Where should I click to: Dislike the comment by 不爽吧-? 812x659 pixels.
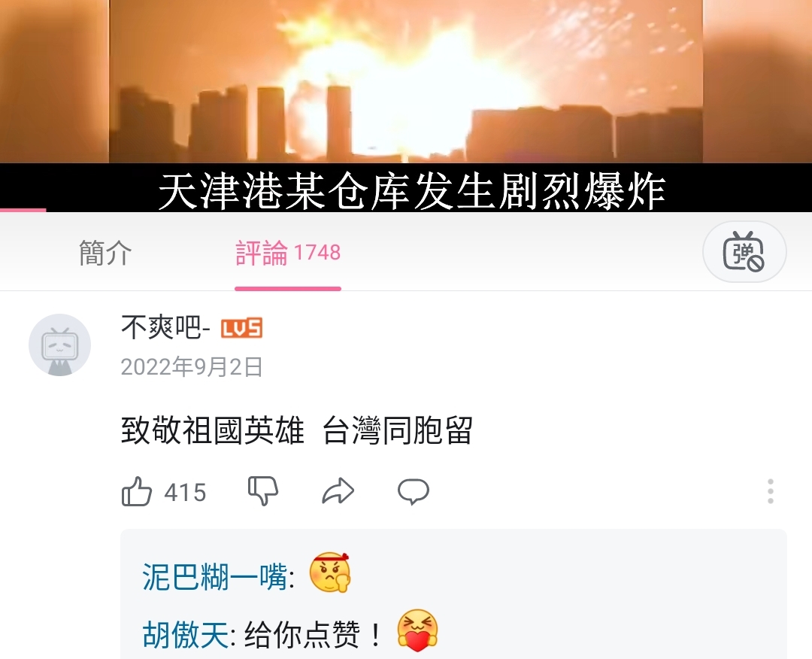(263, 491)
